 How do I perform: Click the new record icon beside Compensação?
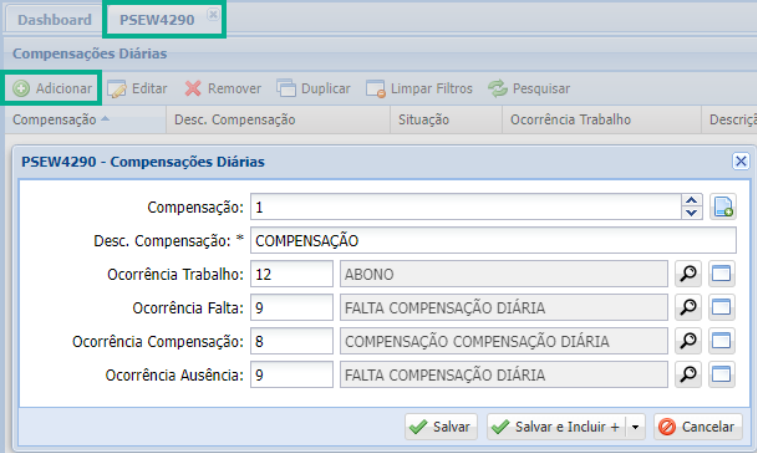[722, 208]
